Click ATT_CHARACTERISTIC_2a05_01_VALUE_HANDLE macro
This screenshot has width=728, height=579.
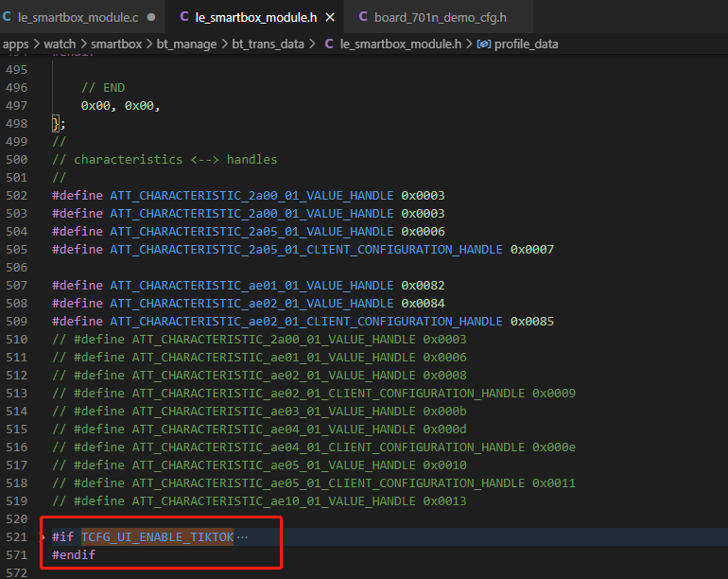[x=251, y=232]
